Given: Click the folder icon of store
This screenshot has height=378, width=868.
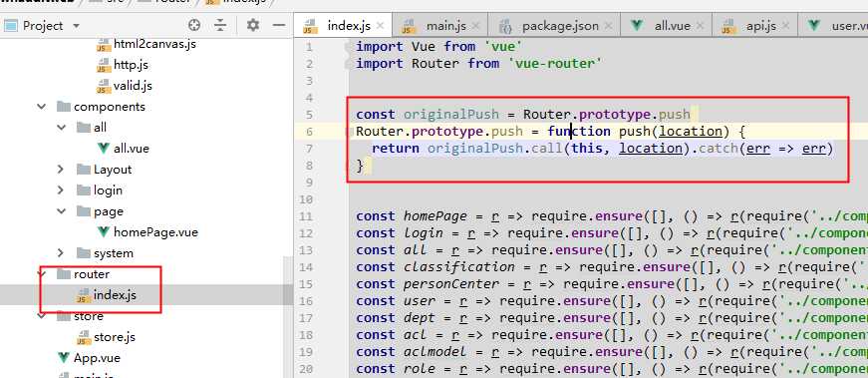Looking at the screenshot, I should [x=64, y=316].
